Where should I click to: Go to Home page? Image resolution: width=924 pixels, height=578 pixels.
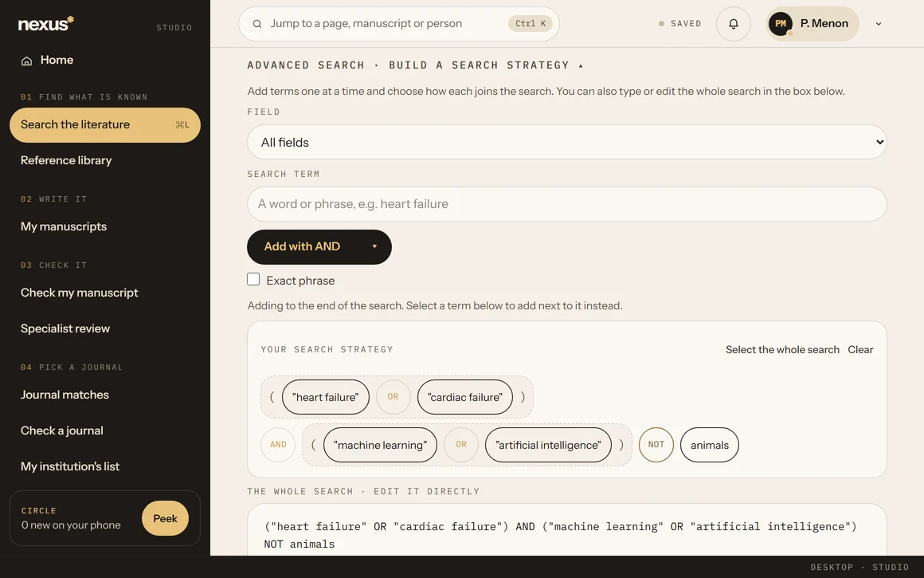[x=105, y=60]
